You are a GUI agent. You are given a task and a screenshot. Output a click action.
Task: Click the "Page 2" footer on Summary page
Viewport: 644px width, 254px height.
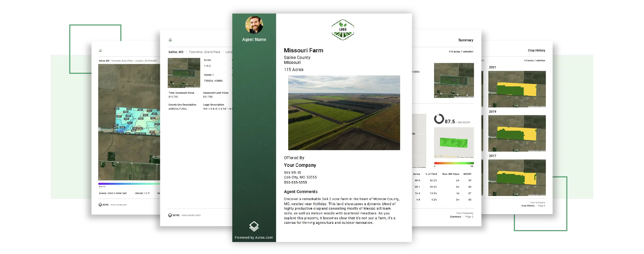[x=469, y=217]
